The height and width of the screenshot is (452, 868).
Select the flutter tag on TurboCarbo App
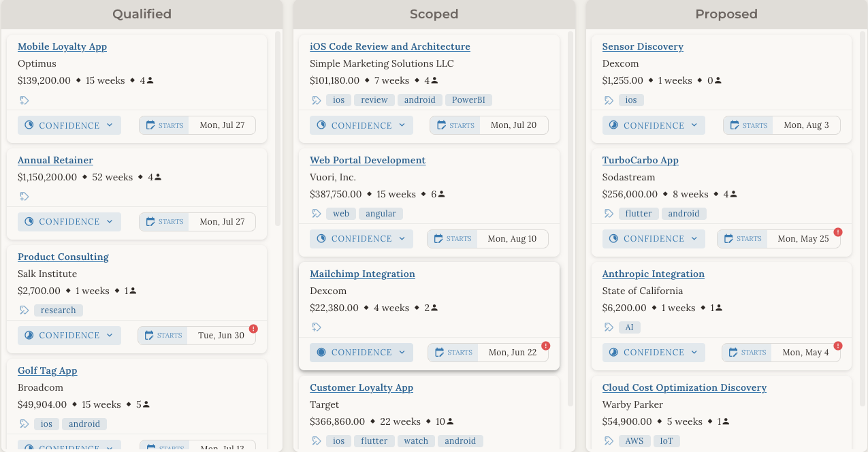639,214
